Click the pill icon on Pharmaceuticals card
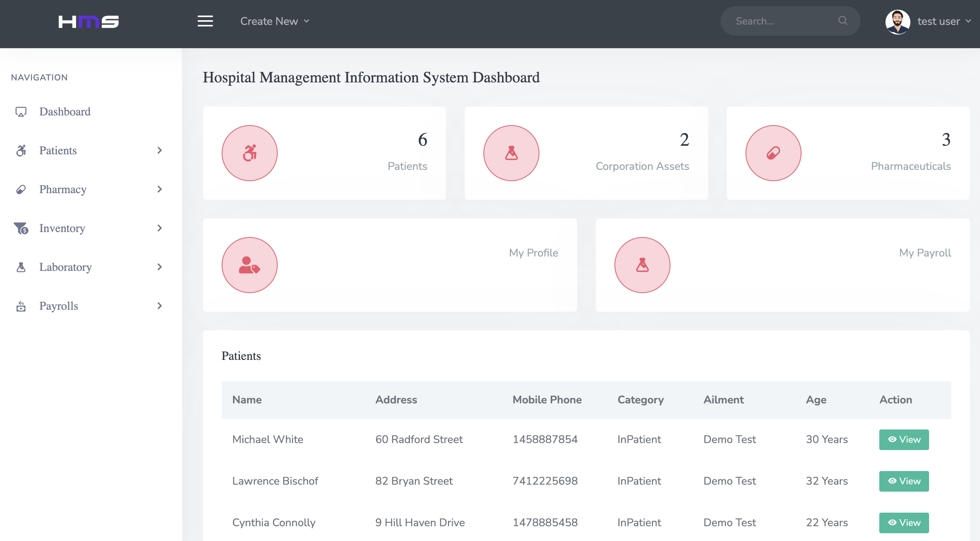Screen dimensions: 980x541 [773, 153]
